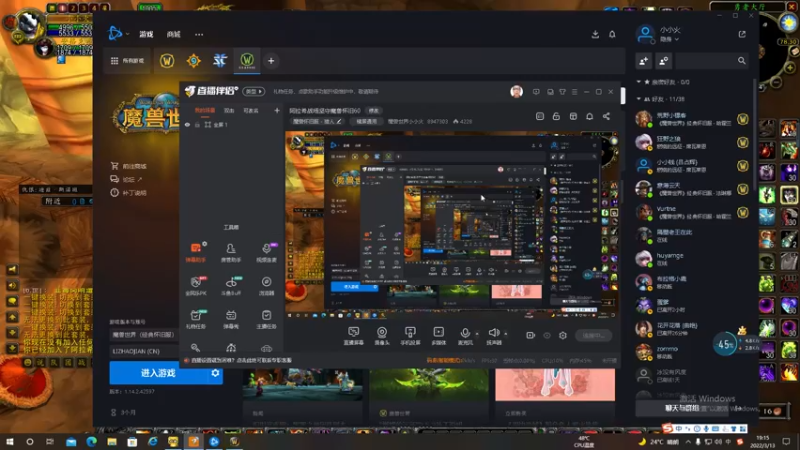Add screen capture source in streaming toolbar
The width and height of the screenshot is (800, 450).
[353, 336]
